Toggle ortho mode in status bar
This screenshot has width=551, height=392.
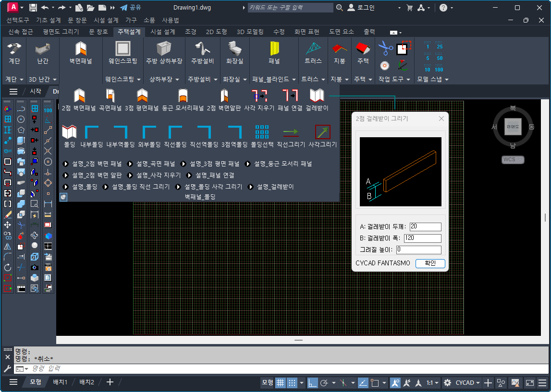[313, 382]
